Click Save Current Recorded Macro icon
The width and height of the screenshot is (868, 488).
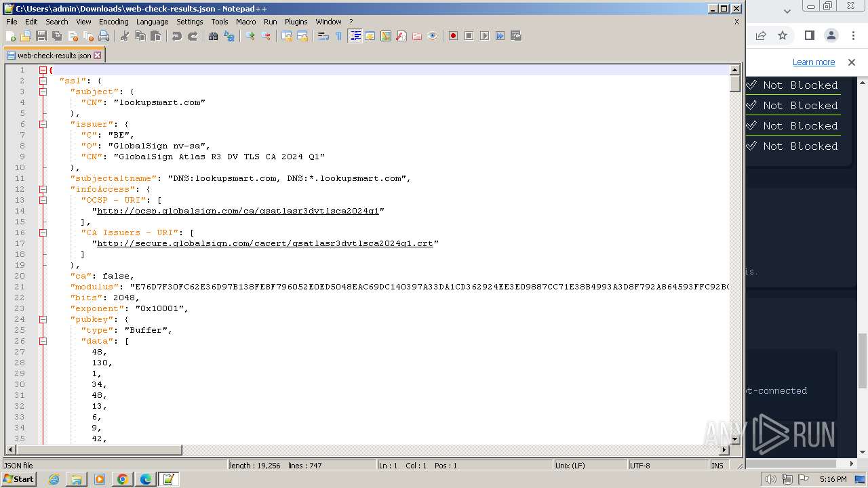point(516,36)
